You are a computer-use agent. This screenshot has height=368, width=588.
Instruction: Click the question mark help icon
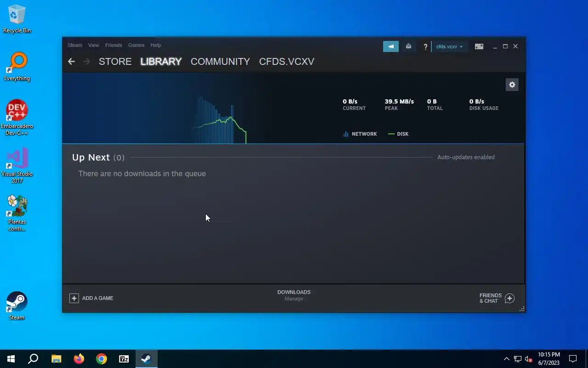pos(425,46)
